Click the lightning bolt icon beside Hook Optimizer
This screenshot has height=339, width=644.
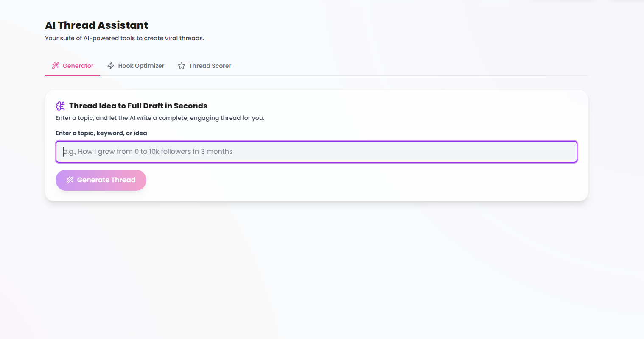(x=111, y=66)
